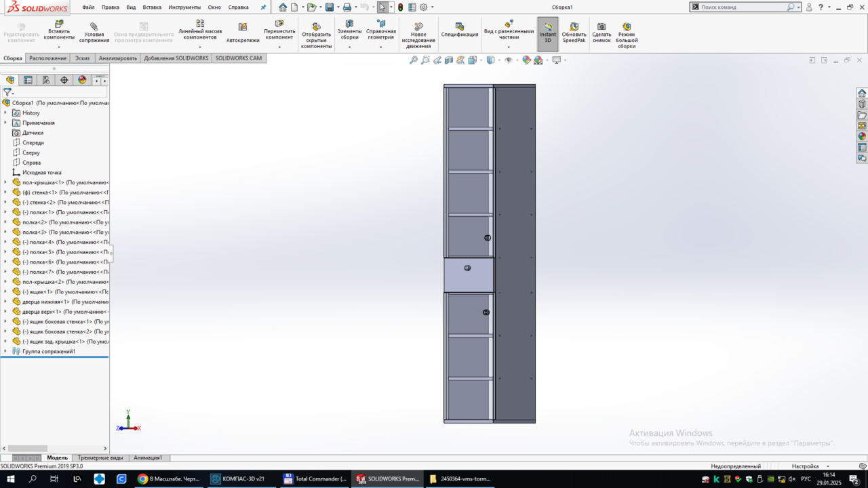Toggle the Instant 3D mode button
Image resolution: width=868 pixels, height=488 pixels.
(x=548, y=33)
